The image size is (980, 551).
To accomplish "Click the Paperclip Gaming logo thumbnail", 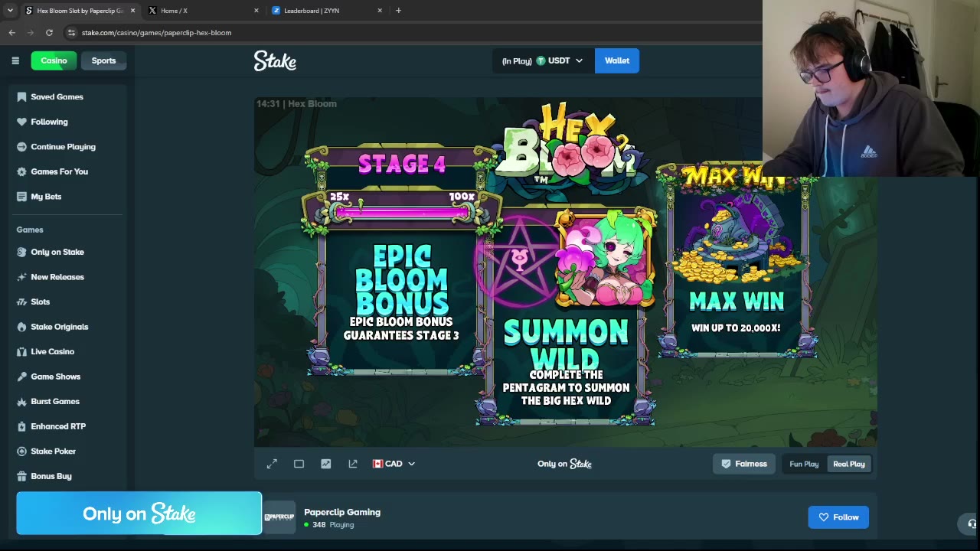I will click(279, 517).
